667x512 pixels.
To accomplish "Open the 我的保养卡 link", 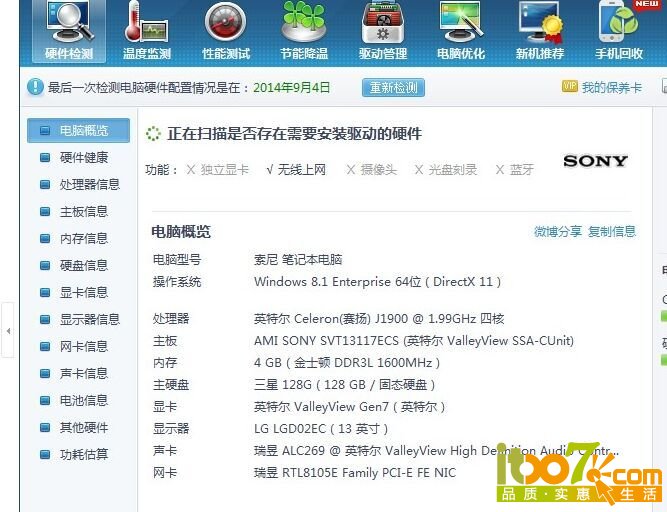I will pyautogui.click(x=612, y=88).
